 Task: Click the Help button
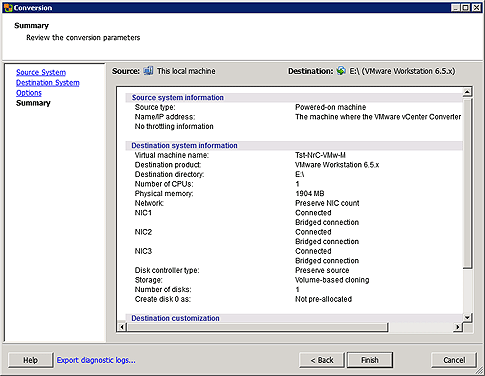coord(30,360)
